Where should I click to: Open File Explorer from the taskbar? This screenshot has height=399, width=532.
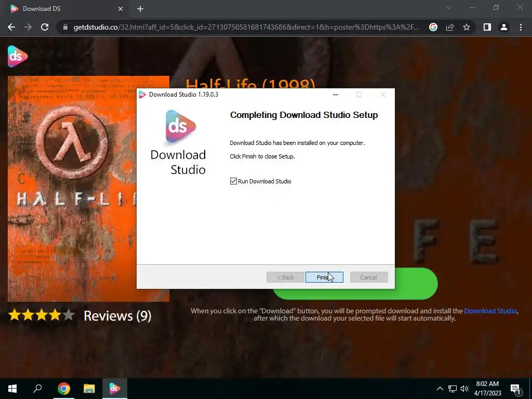[x=89, y=389]
